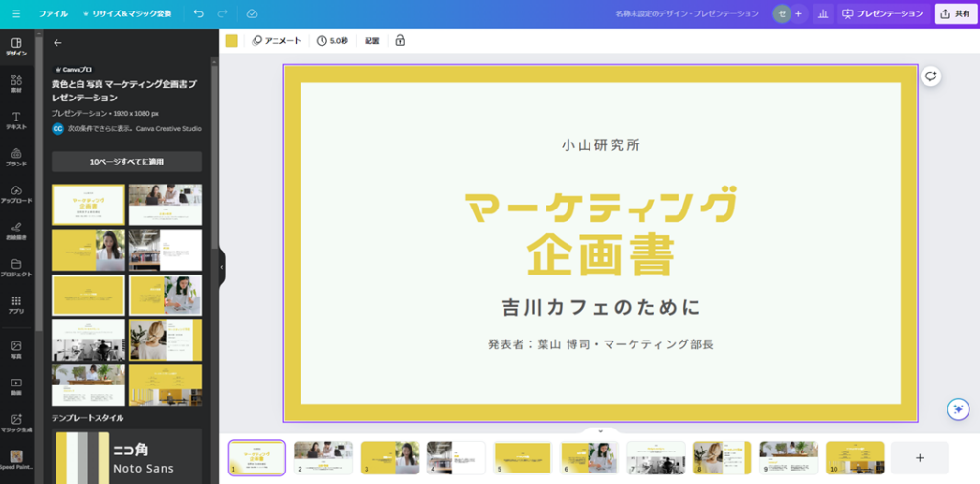The image size is (980, 484).
Task: Open the analytics chart icon
Action: coord(823,14)
